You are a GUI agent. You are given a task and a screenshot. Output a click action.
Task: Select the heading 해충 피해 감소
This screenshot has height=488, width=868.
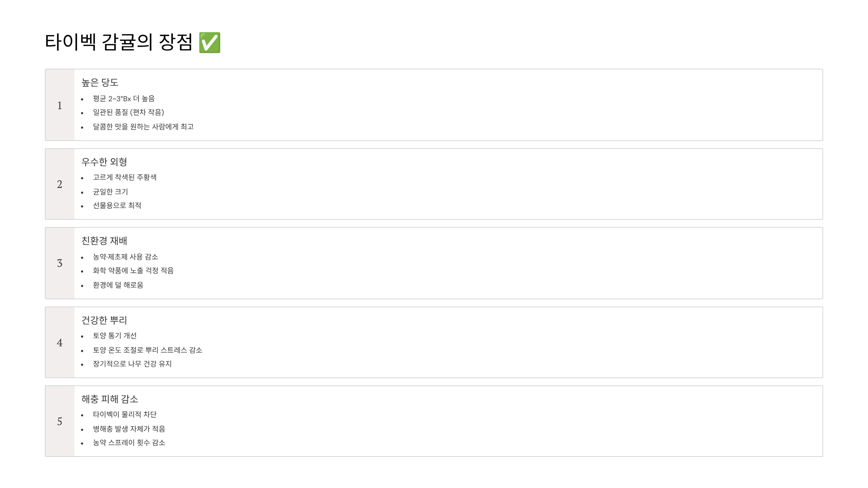pyautogui.click(x=110, y=399)
